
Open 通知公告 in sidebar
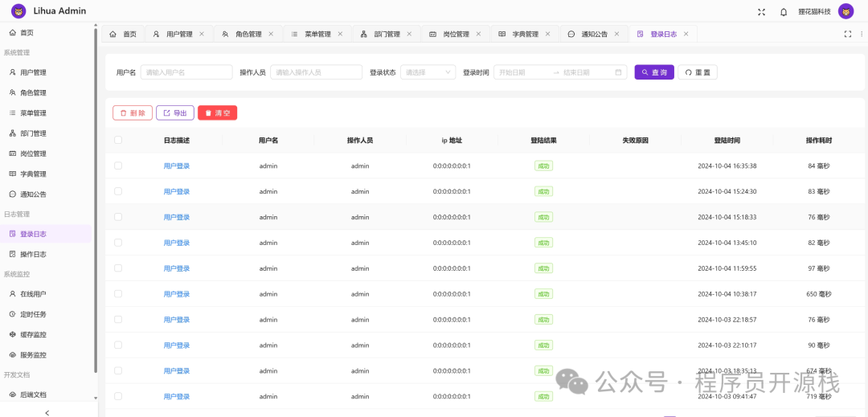point(46,194)
